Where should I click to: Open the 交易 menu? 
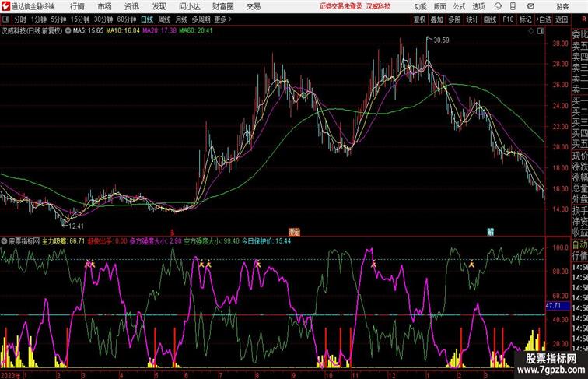point(254,6)
